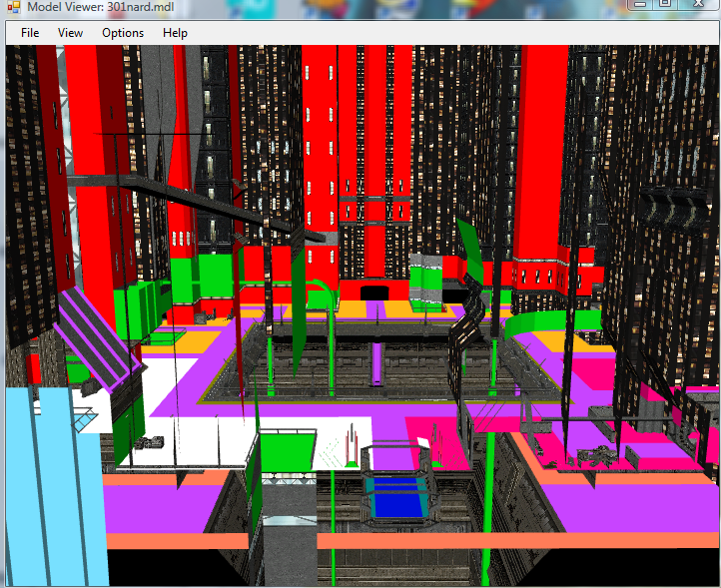The image size is (721, 588).
Task: Click the dark doorway of the central red tower
Action: (374, 292)
